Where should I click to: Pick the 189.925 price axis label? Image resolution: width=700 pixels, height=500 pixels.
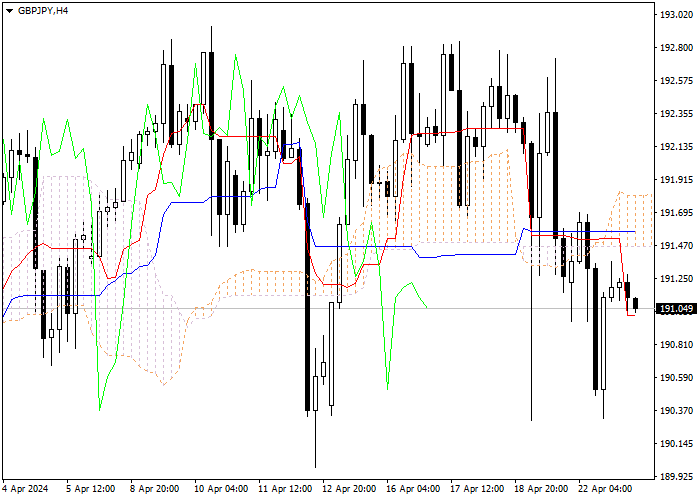coord(676,477)
